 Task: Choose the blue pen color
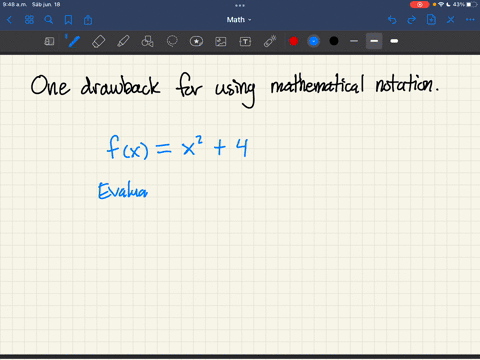pyautogui.click(x=314, y=41)
